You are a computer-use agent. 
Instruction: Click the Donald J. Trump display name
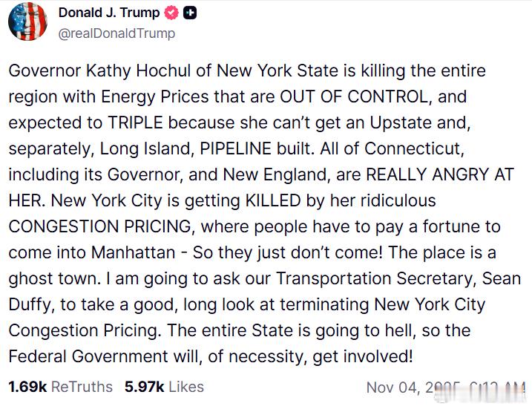pos(108,13)
